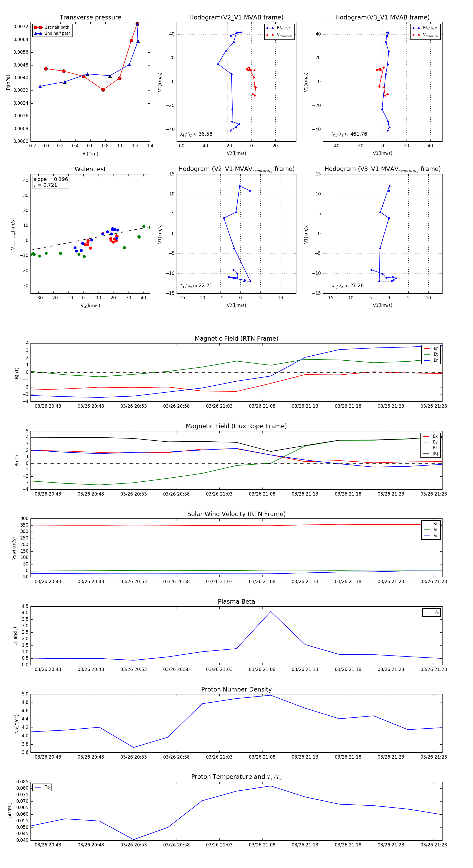This screenshot has height=868, width=473.
Task: Select the '2nd half path' legend entry
Action: (x=52, y=33)
